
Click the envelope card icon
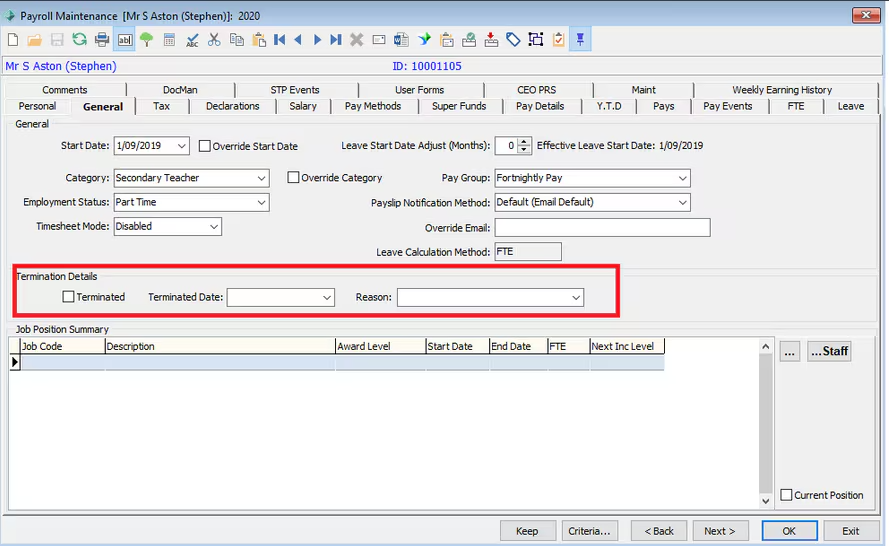pyautogui.click(x=379, y=40)
